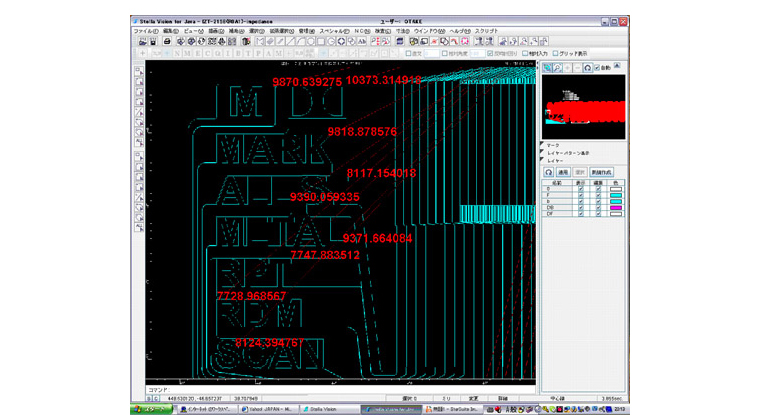This screenshot has width=760, height=415.
Task: Refresh the navigator preview with circular arrow
Action: click(x=588, y=68)
